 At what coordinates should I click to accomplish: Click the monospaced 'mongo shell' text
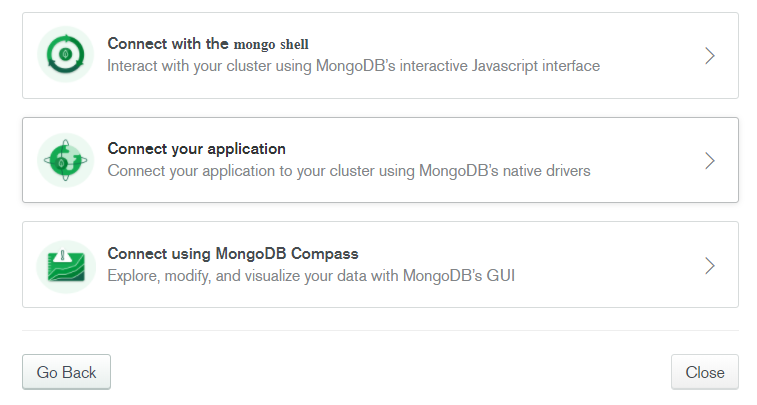271,44
